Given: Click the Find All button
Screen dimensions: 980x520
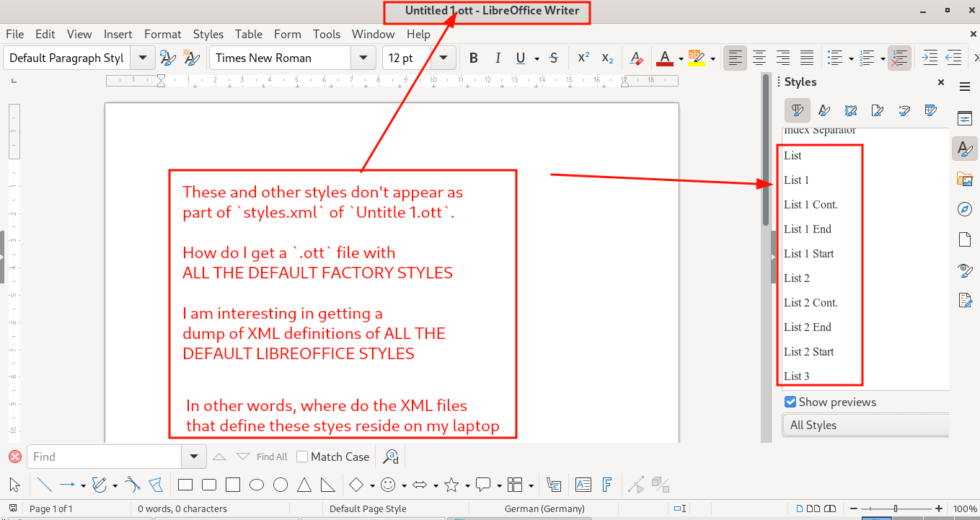Looking at the screenshot, I should click(x=272, y=457).
